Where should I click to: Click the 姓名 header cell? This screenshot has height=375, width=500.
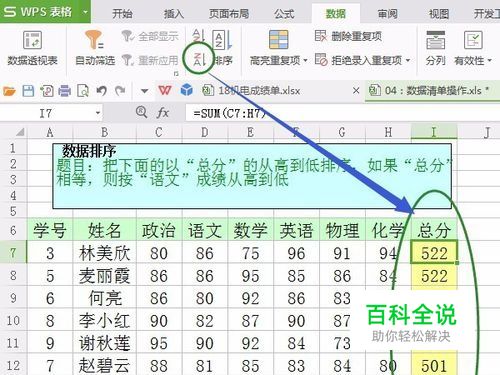tap(105, 230)
